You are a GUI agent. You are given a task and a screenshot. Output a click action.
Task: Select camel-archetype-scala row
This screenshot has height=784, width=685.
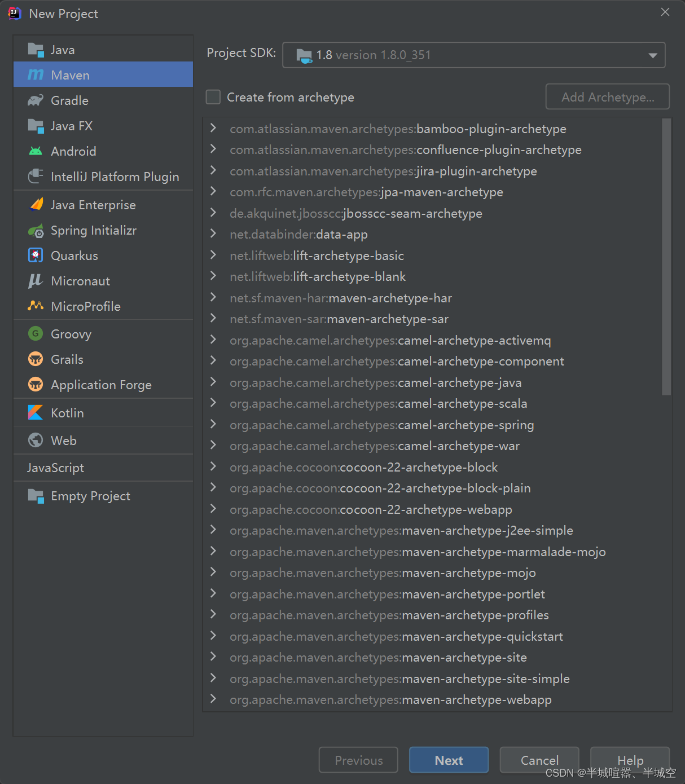(432, 403)
